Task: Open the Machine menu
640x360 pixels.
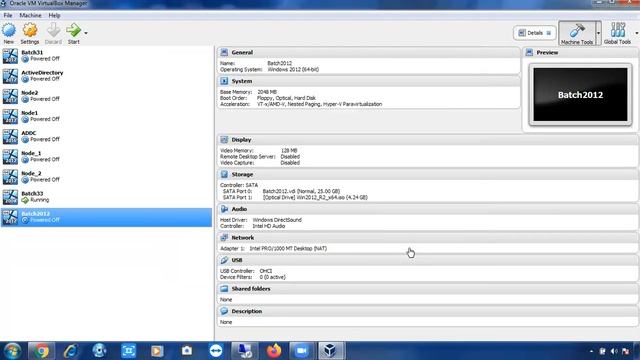Action: (30, 15)
